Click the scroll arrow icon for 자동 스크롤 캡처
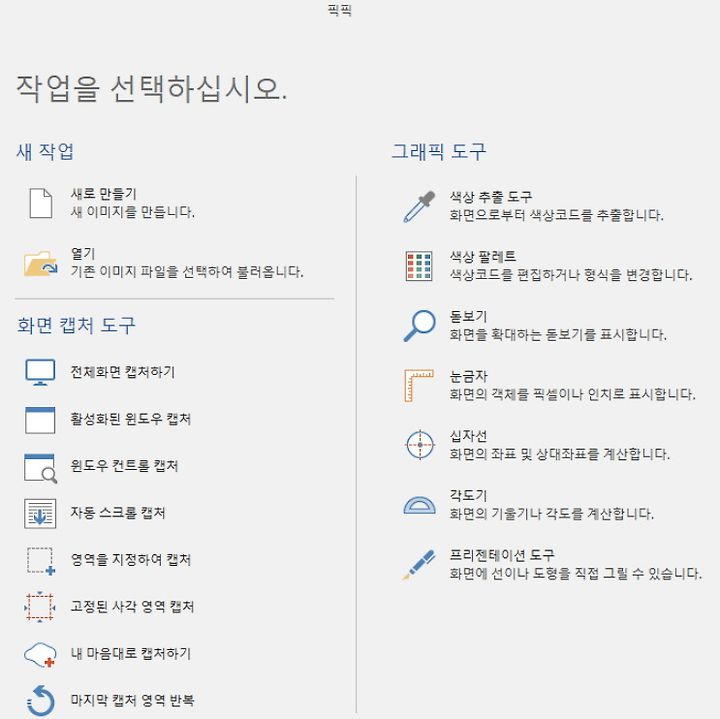Viewport: 720px width, 719px height. (40, 513)
